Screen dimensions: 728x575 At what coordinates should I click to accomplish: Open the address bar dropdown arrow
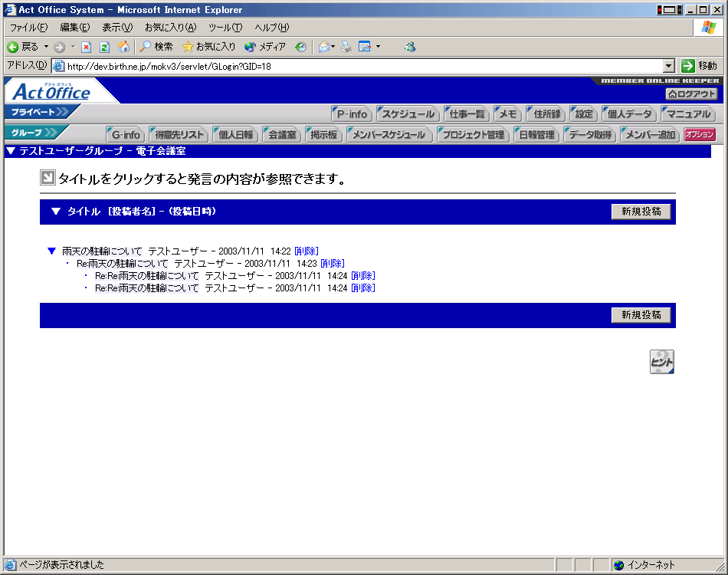(x=668, y=66)
